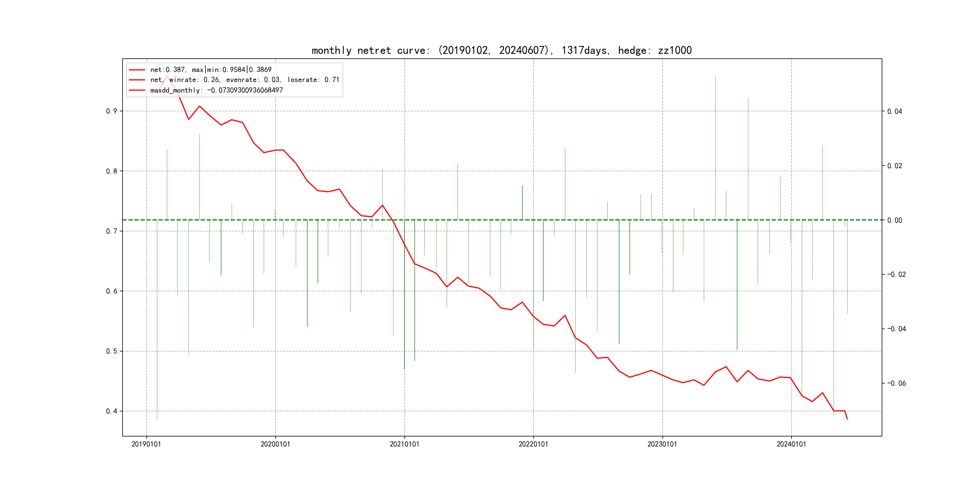
Task: Click the 0.6 left axis tick label
Action: [112, 291]
